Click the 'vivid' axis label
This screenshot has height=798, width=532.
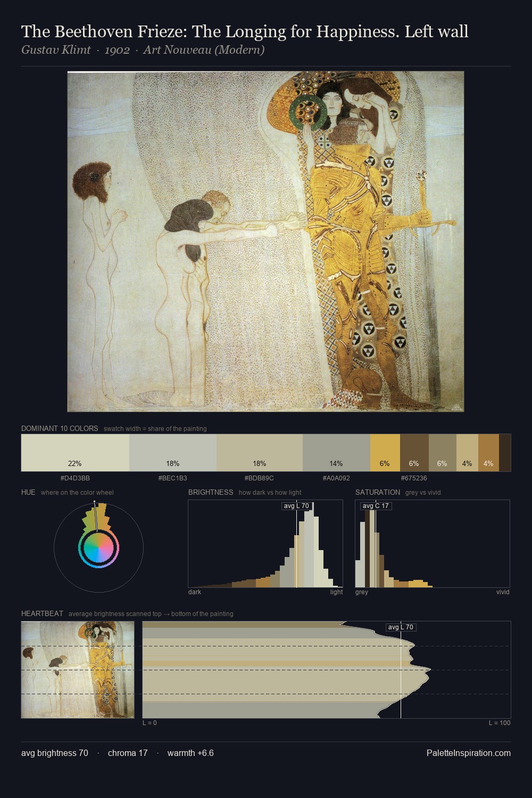[503, 592]
